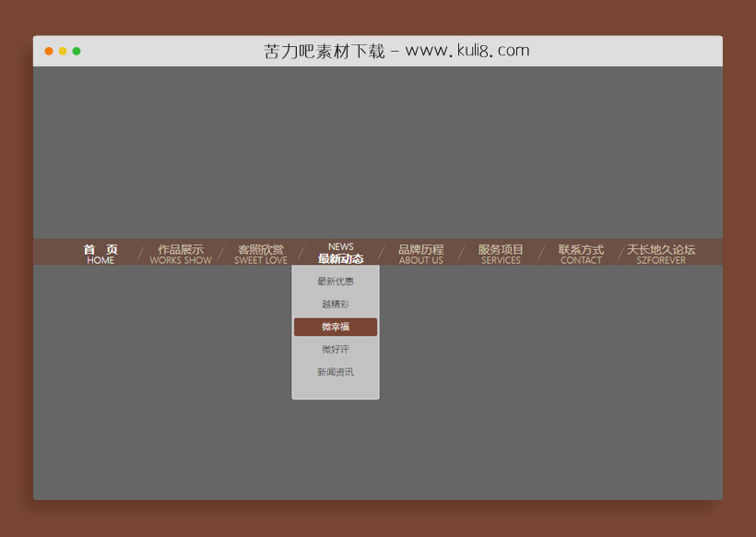
Task: Click the highlighted 微幸福 submenu item
Action: point(336,327)
